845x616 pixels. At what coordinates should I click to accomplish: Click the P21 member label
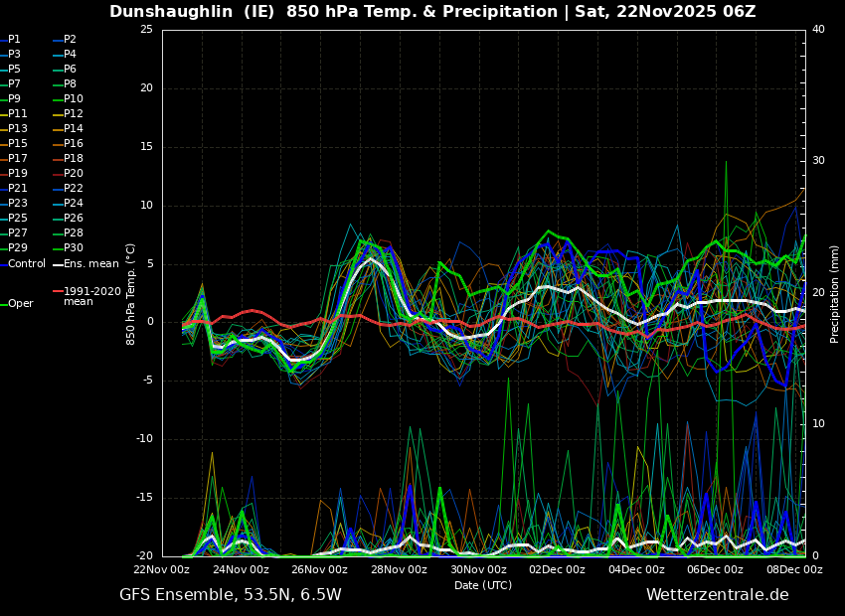(x=17, y=189)
